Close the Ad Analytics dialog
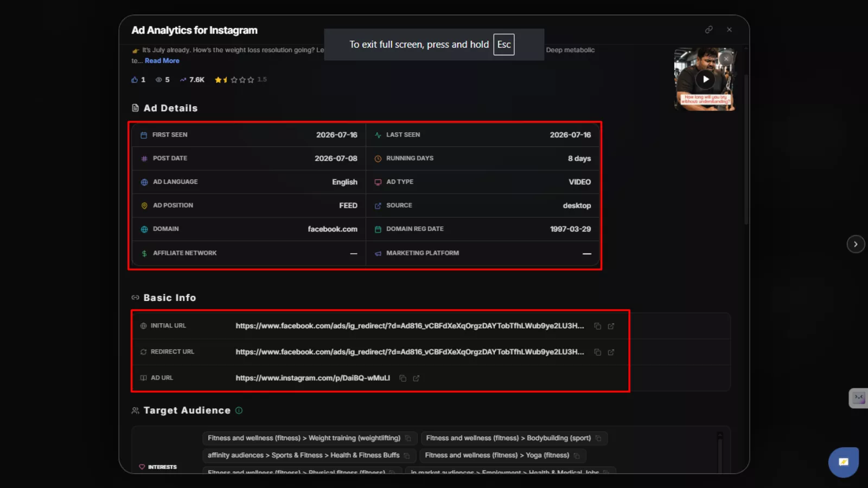 [729, 30]
